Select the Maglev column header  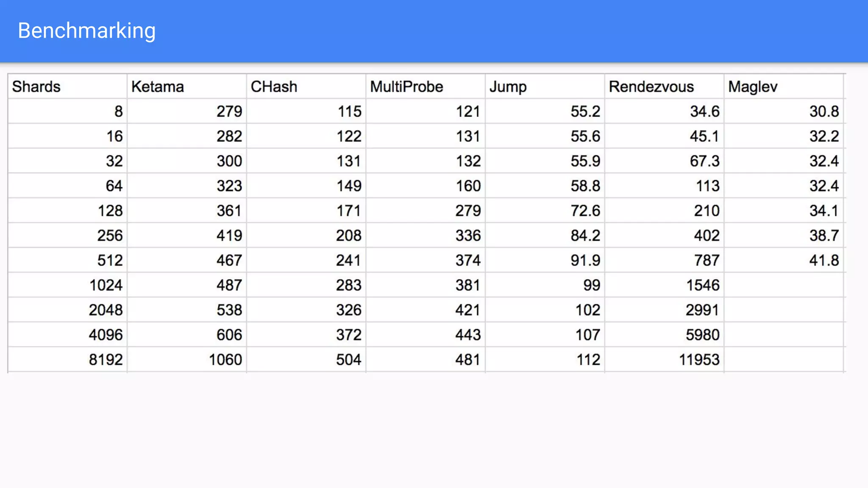coord(784,86)
